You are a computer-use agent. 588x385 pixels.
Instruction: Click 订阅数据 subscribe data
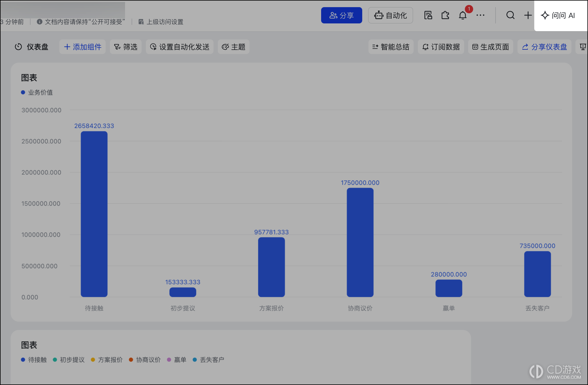pos(441,47)
